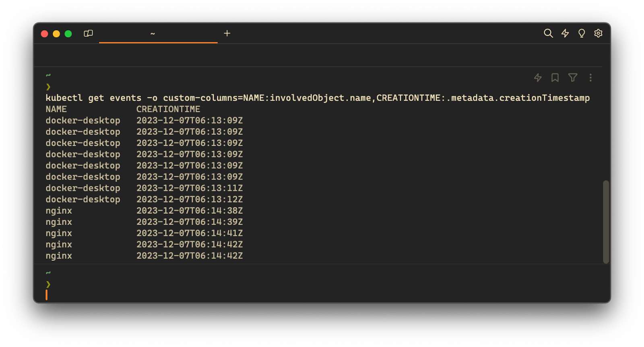The image size is (644, 347).
Task: Open the search icon in the title bar
Action: pos(548,33)
